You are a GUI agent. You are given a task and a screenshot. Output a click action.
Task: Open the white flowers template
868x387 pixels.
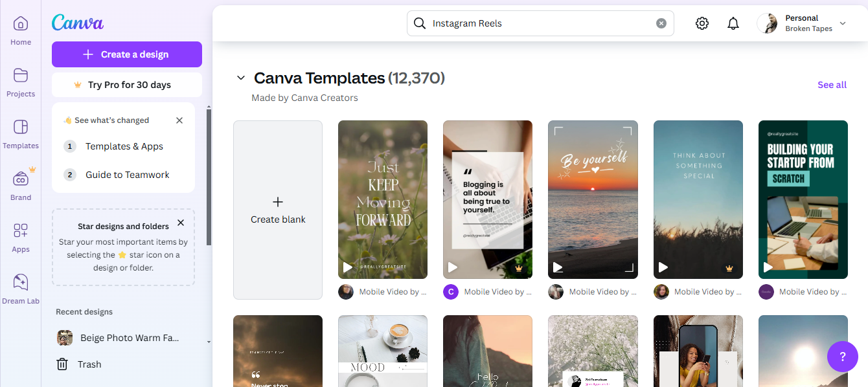coord(593,351)
